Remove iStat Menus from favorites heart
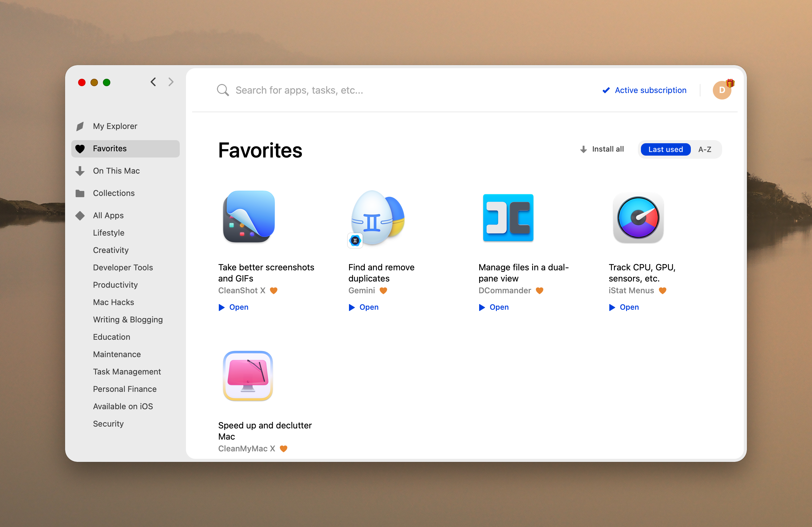812x527 pixels. [x=662, y=290]
